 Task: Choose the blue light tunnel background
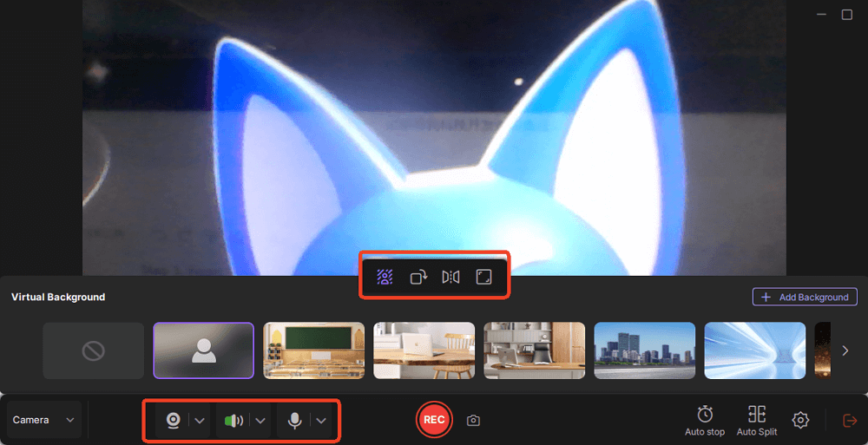point(754,351)
